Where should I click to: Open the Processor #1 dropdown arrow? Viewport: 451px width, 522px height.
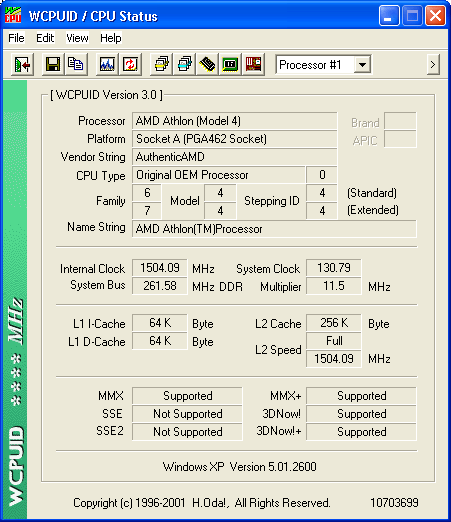coord(362,64)
